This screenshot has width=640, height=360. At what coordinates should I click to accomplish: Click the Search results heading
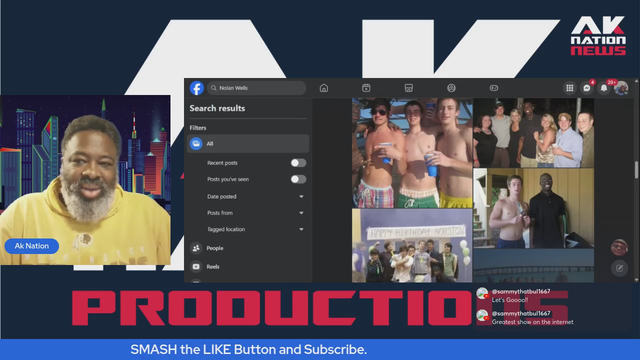[217, 108]
